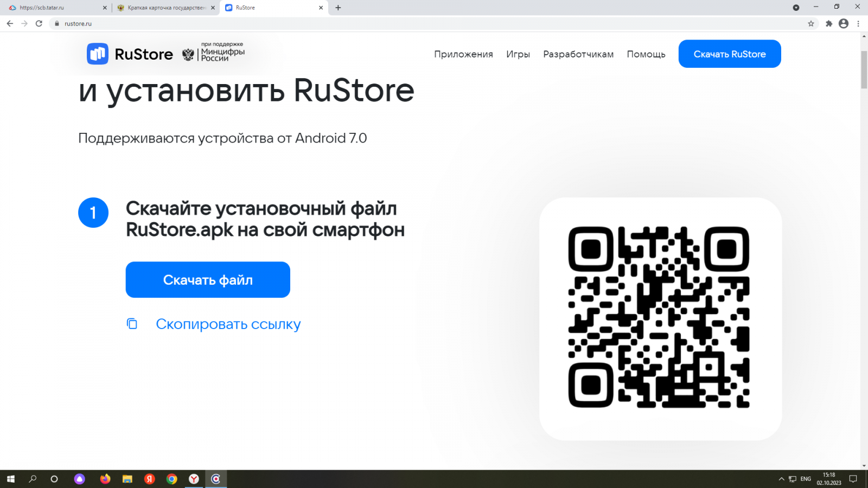Click the Скачать RuStore header button
Screen dimensions: 868x488
point(729,54)
